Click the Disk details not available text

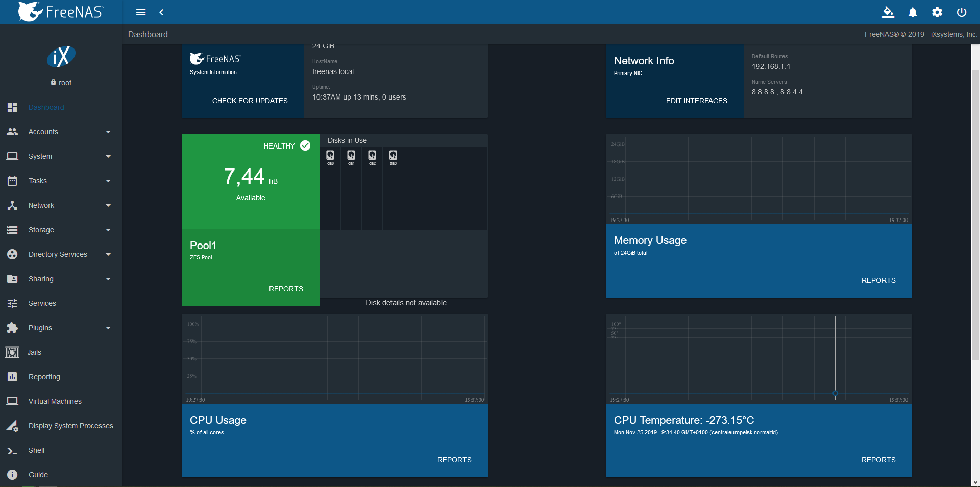(406, 303)
